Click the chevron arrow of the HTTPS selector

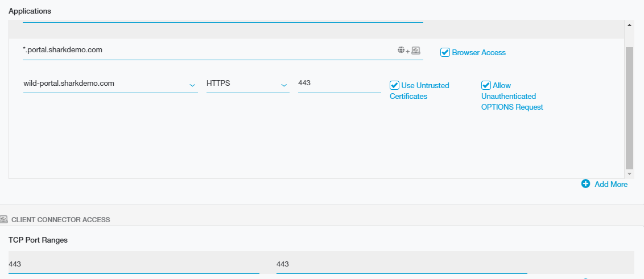[284, 86]
